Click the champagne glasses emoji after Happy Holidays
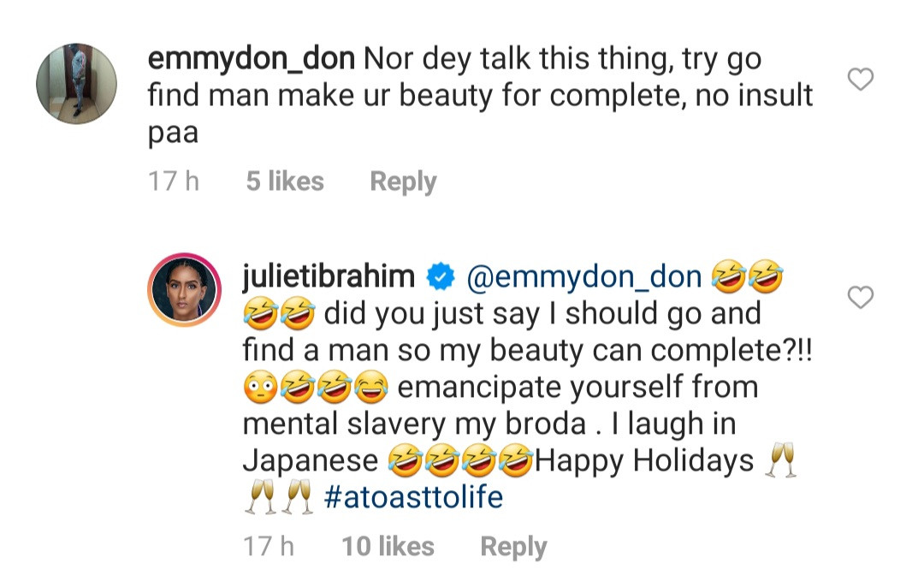924x569 pixels. pos(780,461)
